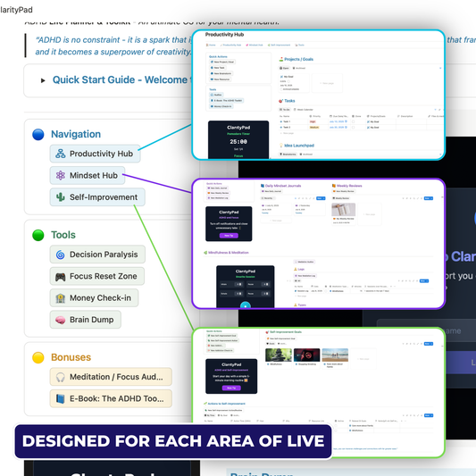Click New Weekly Review in Mindset quick actions
Viewport: 476px width, 476px height.
pyautogui.click(x=218, y=193)
